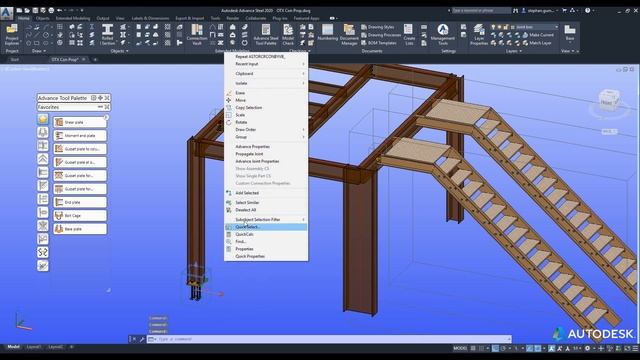
Task: Open the Advance Steel Tool Palette button
Action: point(266,34)
